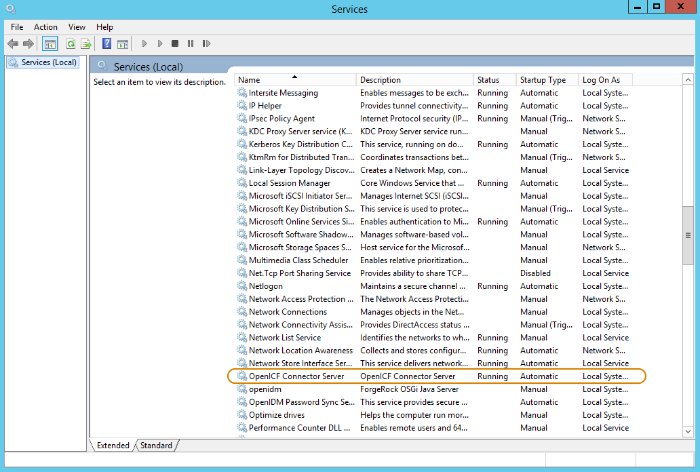This screenshot has width=700, height=472.
Task: Click the gear icon for Netlogon service
Action: [x=242, y=286]
